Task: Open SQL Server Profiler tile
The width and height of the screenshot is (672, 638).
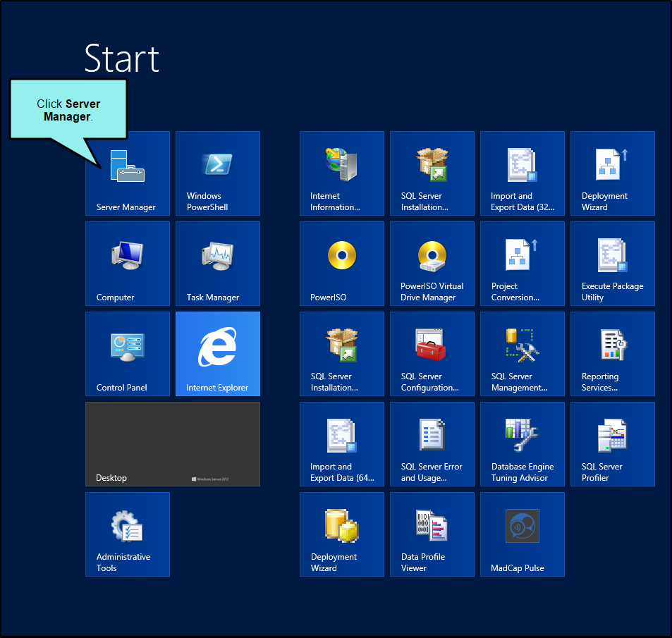Action: coord(613,444)
